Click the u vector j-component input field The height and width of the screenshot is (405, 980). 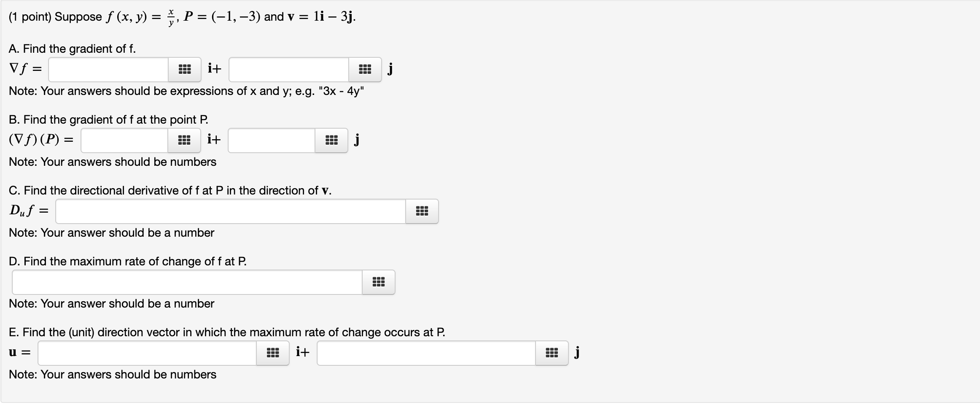tap(426, 353)
